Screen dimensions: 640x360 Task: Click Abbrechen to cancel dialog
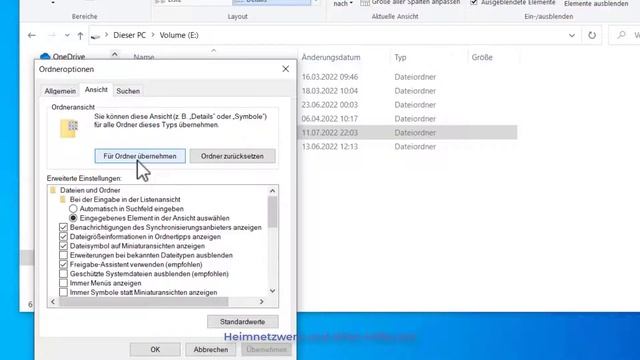pos(211,349)
